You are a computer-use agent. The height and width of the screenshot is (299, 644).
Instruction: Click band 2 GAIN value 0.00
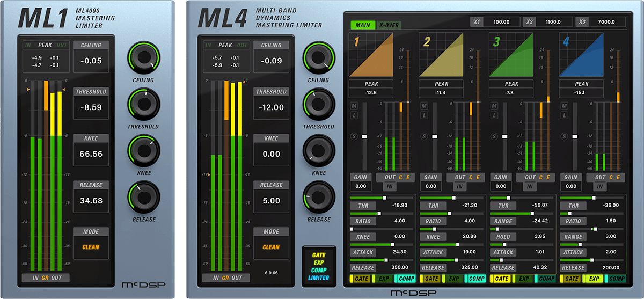point(430,186)
